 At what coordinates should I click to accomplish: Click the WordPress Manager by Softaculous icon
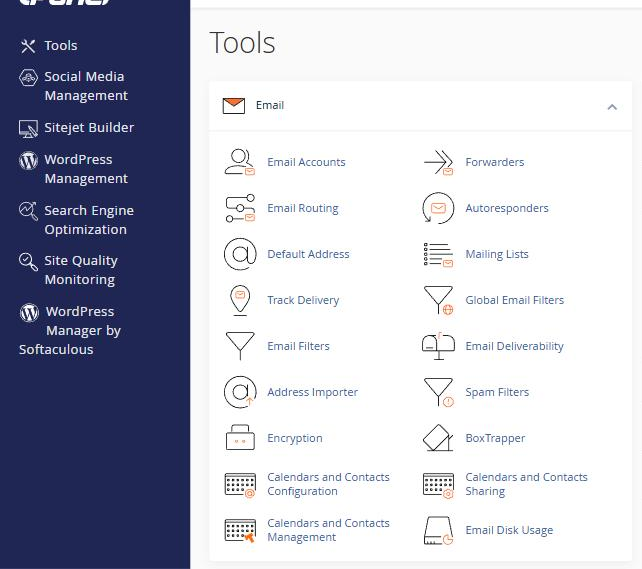pos(29,312)
